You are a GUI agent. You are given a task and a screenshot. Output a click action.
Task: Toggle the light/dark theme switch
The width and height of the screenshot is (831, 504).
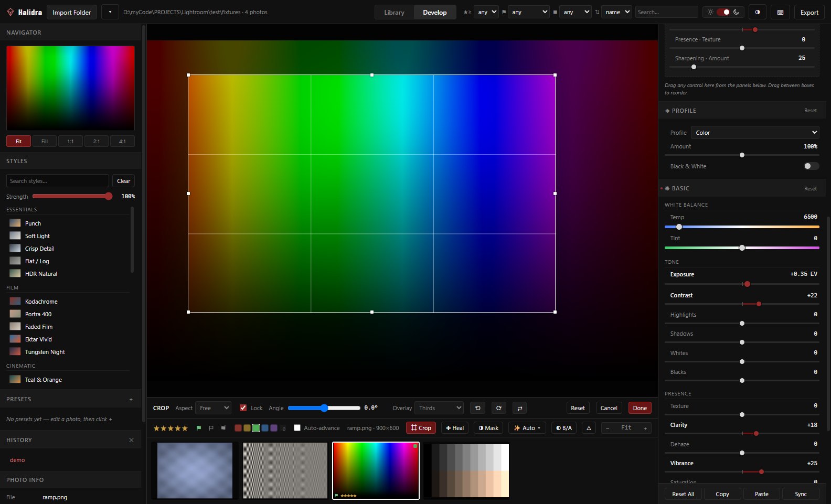click(x=723, y=12)
